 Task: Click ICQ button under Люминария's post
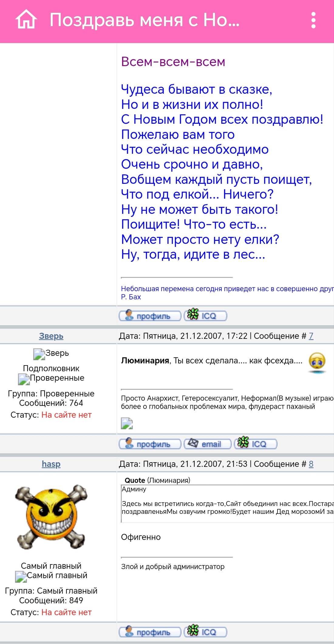206,316
